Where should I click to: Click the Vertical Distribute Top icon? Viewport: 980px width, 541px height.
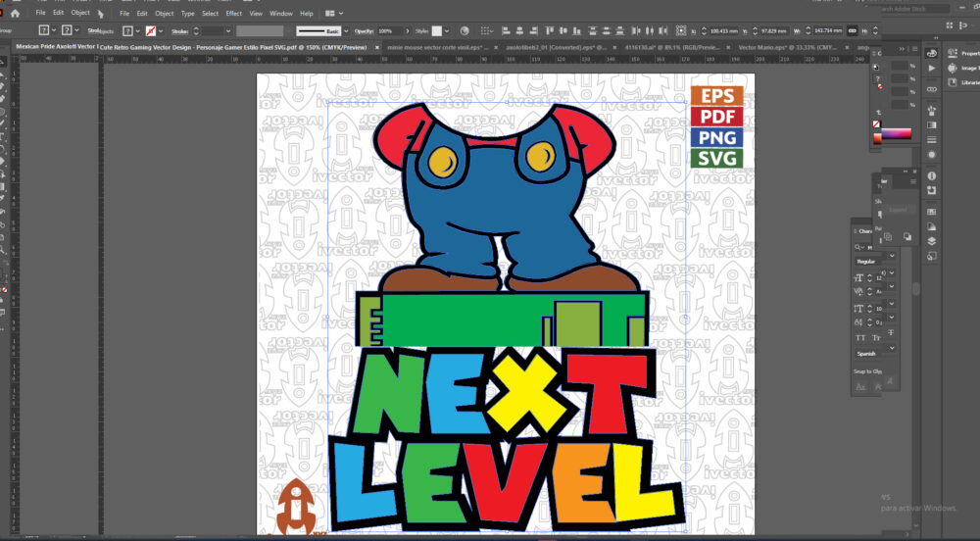(x=592, y=30)
